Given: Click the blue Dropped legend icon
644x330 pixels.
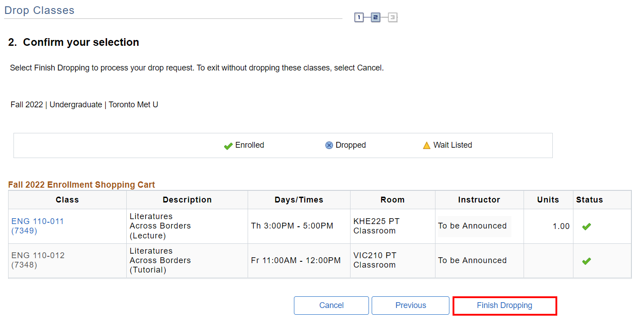Looking at the screenshot, I should pos(329,145).
